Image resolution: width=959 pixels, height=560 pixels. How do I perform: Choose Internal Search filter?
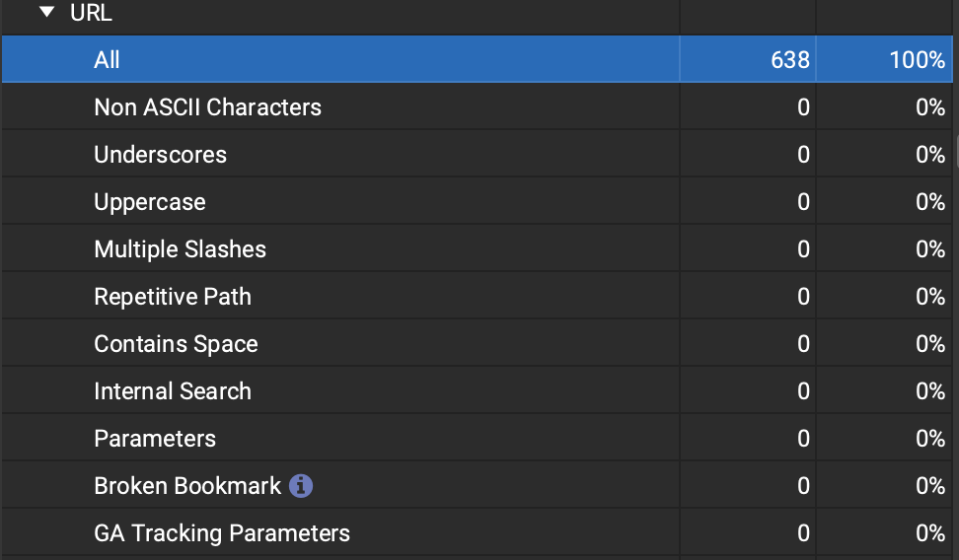click(x=173, y=391)
